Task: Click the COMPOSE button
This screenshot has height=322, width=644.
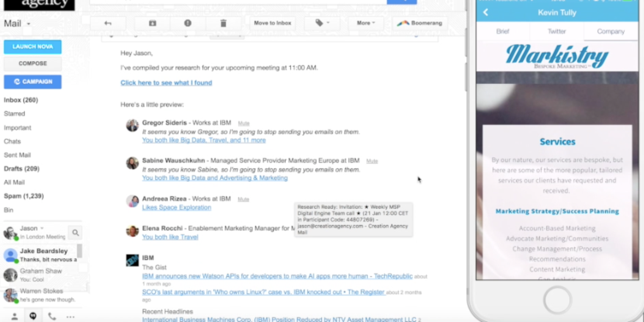Action: click(33, 64)
